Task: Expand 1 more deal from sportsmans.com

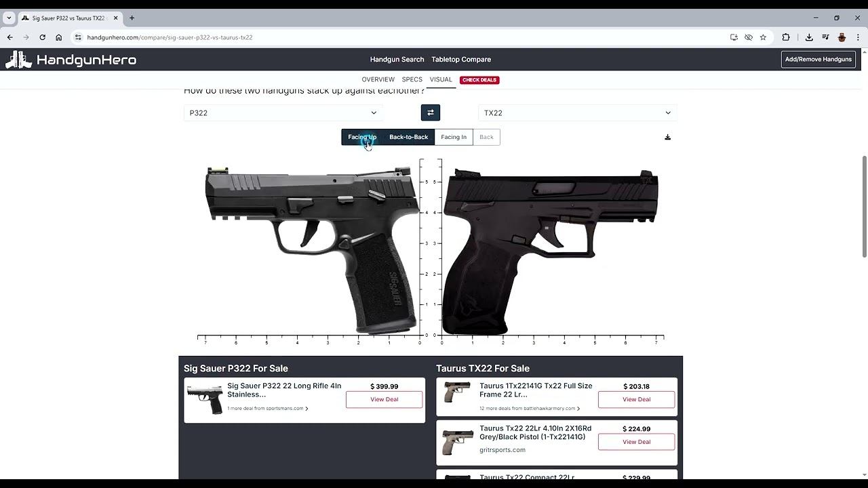Action: 268,409
